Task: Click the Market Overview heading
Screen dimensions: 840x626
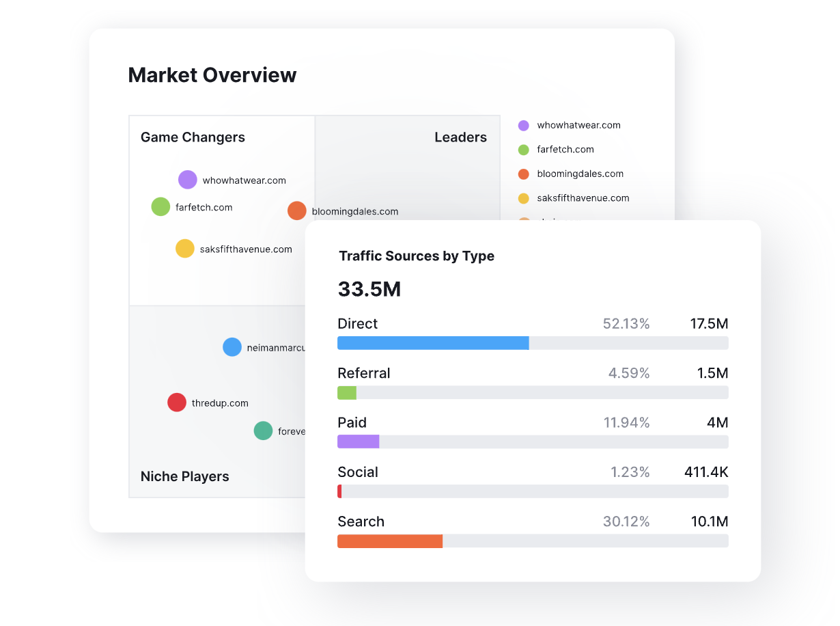Action: point(212,75)
